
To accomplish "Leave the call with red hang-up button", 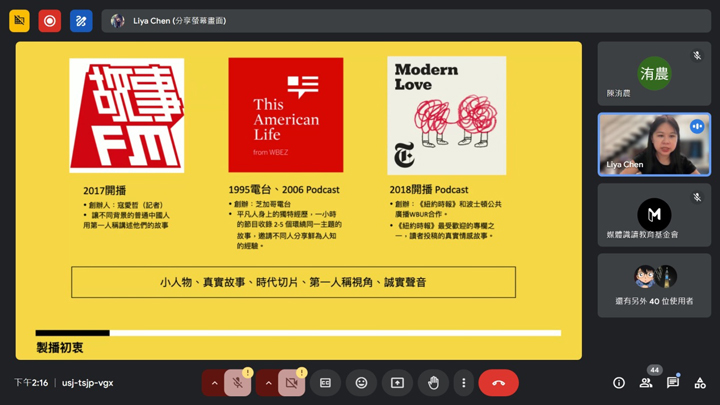I will tap(499, 382).
